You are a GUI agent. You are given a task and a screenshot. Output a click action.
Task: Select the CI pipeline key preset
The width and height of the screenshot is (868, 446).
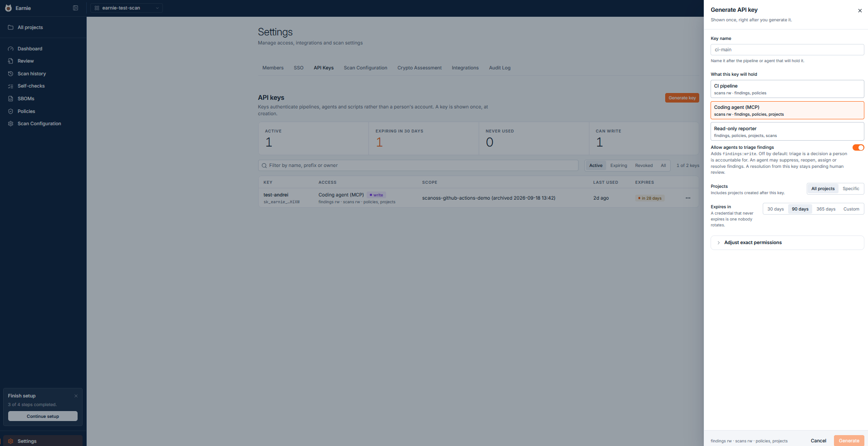coord(787,89)
